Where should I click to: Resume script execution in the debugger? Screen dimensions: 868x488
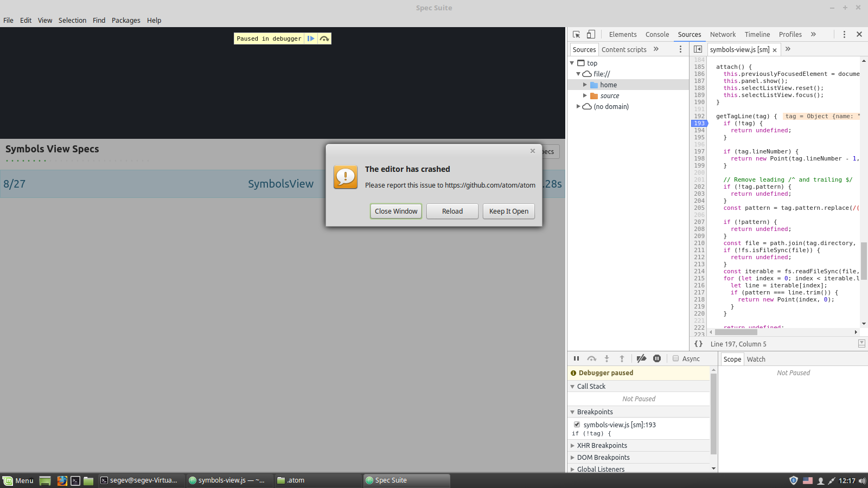pos(576,358)
